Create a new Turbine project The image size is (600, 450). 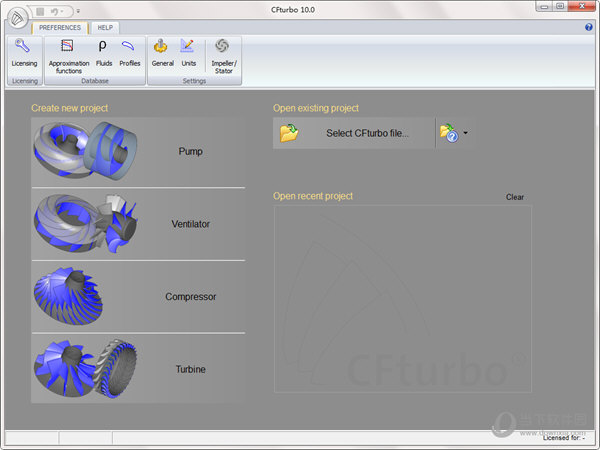[138, 369]
